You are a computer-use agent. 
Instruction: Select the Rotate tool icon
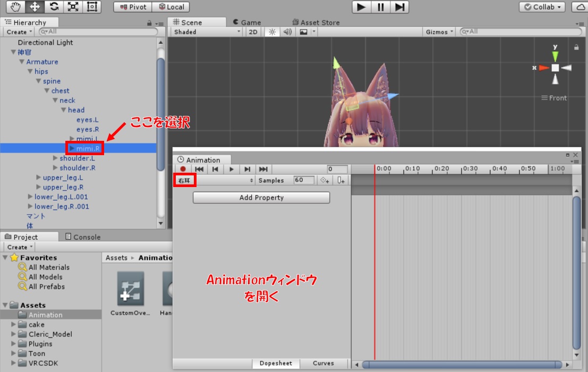tap(53, 7)
